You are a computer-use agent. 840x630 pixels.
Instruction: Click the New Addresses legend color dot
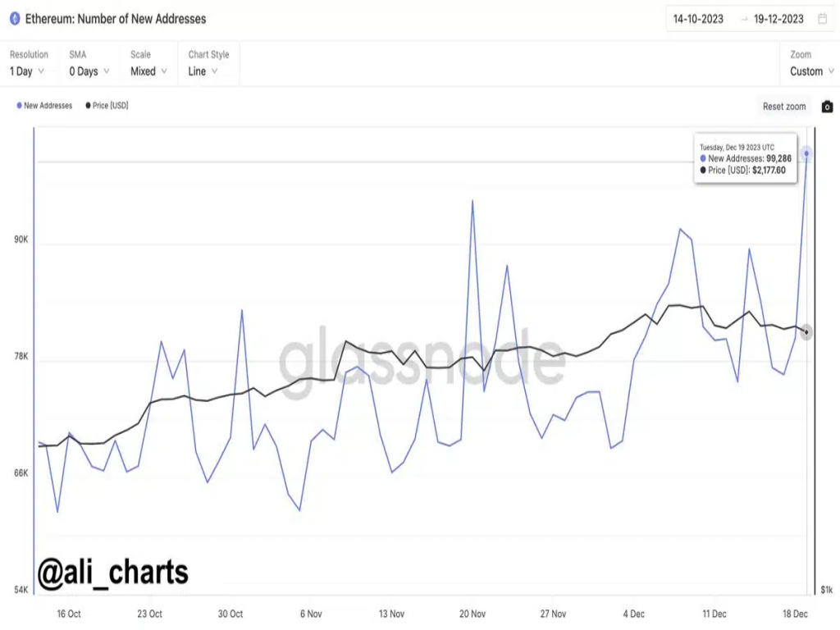pos(19,106)
